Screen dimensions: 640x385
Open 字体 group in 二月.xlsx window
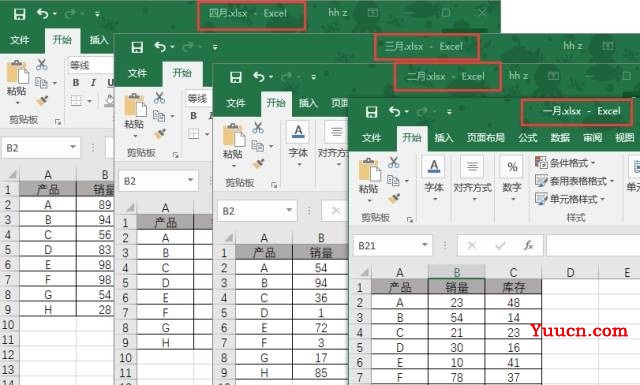coord(298,144)
